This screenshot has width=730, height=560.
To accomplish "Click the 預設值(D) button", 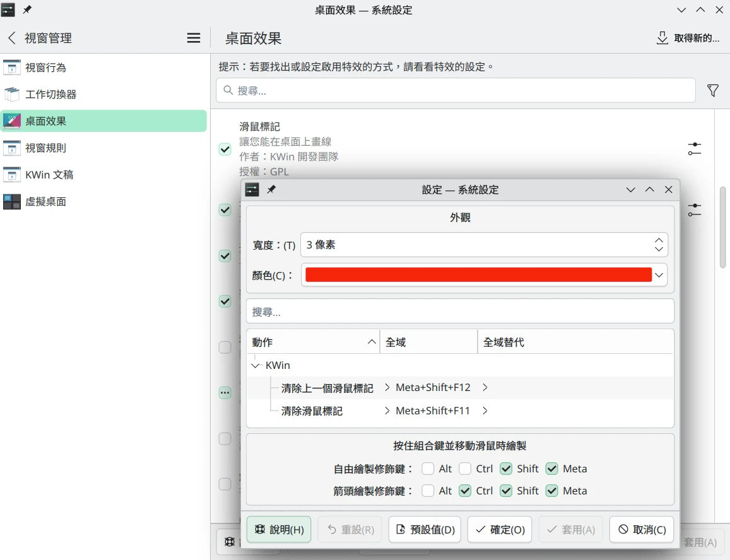I will (425, 530).
